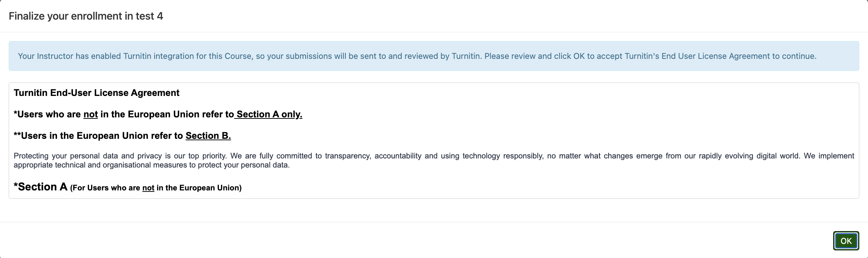Click underlined 'not' before 'in the European Union refer'
868x258 pixels.
[90, 114]
